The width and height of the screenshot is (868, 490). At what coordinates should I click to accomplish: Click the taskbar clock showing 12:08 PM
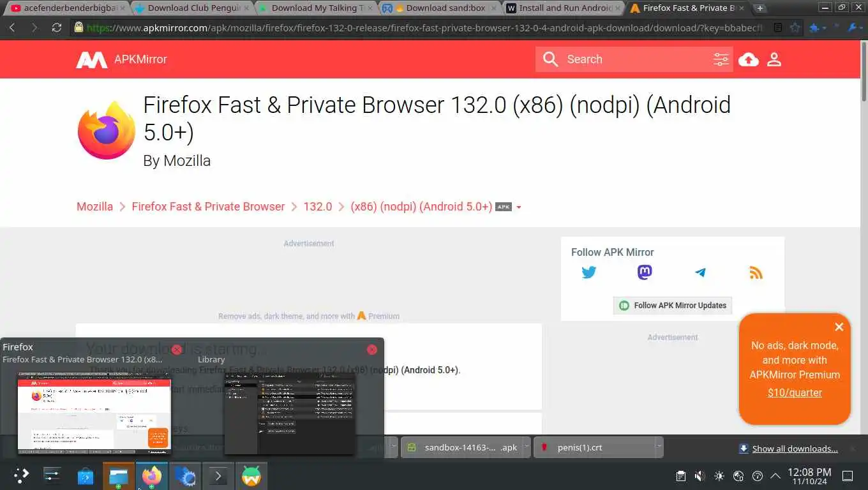[809, 476]
